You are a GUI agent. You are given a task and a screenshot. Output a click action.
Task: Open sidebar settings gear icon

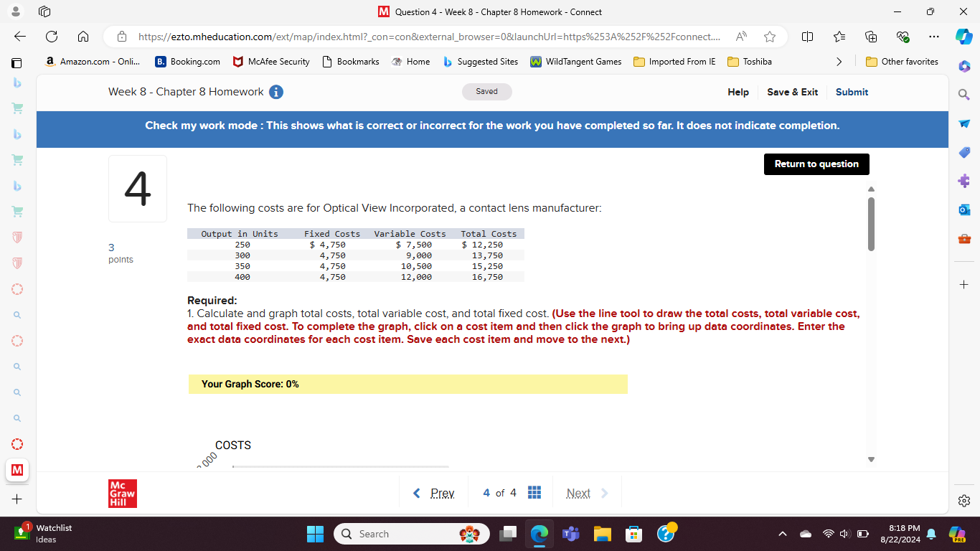[964, 500]
